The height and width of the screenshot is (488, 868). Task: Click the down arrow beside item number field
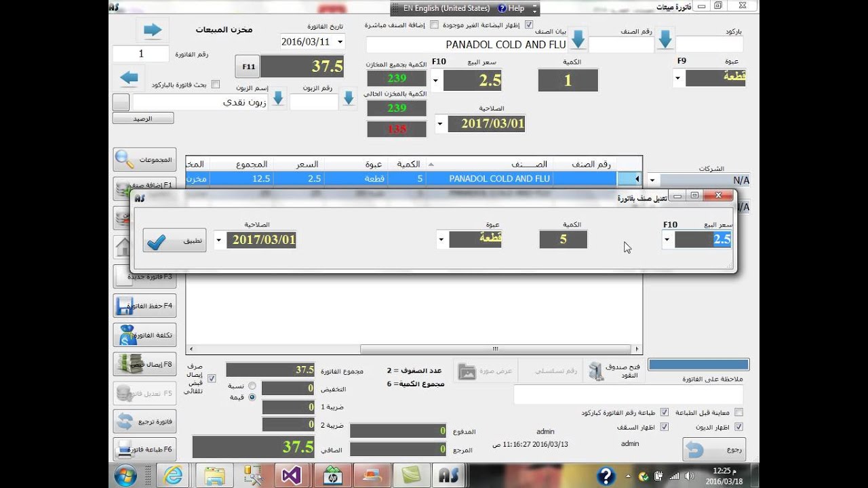tap(665, 39)
